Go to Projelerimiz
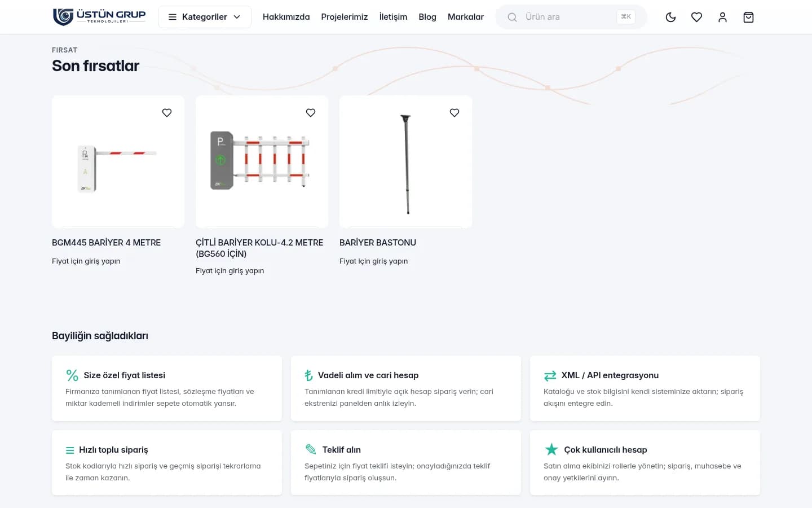Screen dimensions: 812x508 345,17
